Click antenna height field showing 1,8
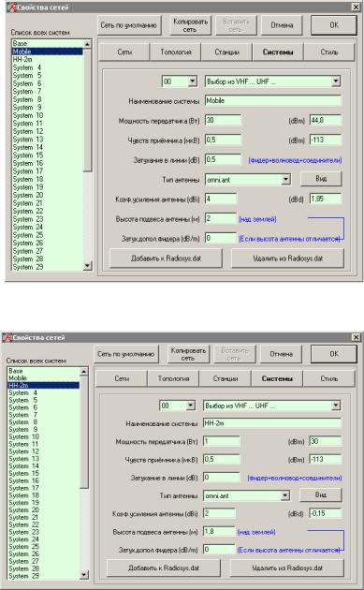The image size is (364, 590). (219, 531)
